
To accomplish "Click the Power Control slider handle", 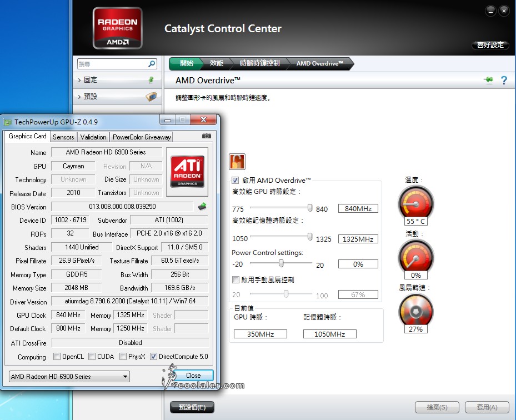I will tap(281, 263).
